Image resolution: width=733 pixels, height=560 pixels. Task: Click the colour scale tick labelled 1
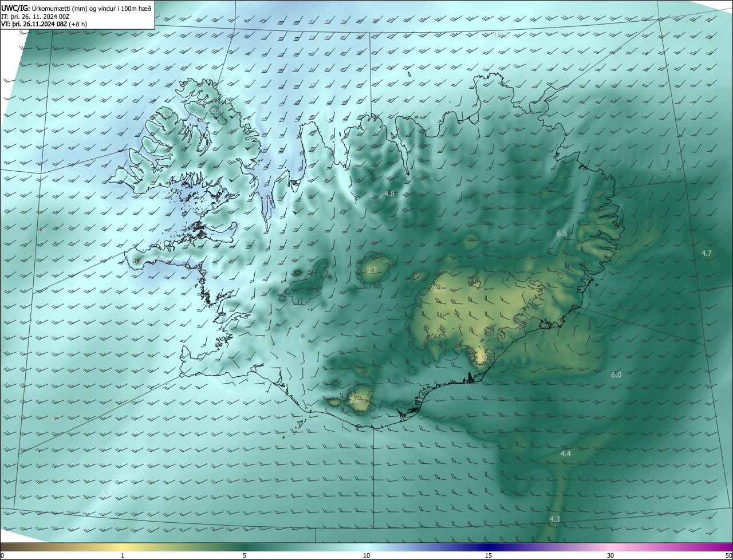point(123,555)
